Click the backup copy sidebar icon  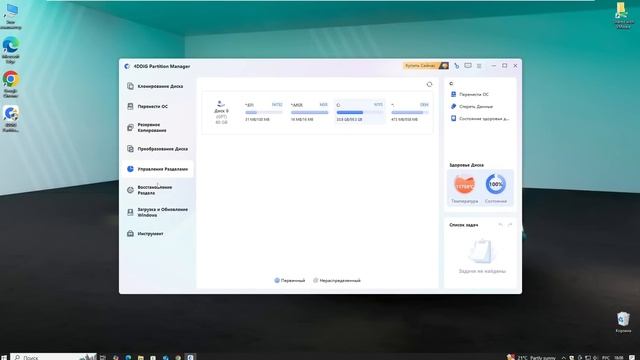tap(130, 128)
